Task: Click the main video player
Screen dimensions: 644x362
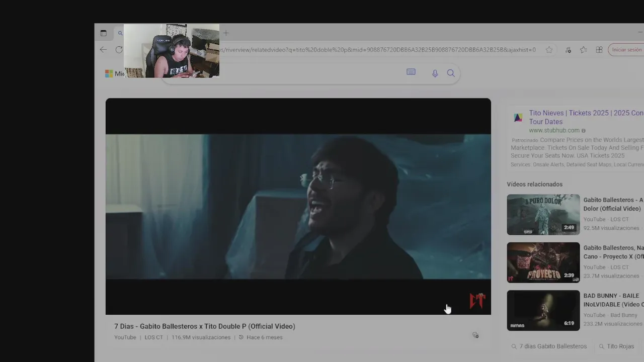Action: 298,206
